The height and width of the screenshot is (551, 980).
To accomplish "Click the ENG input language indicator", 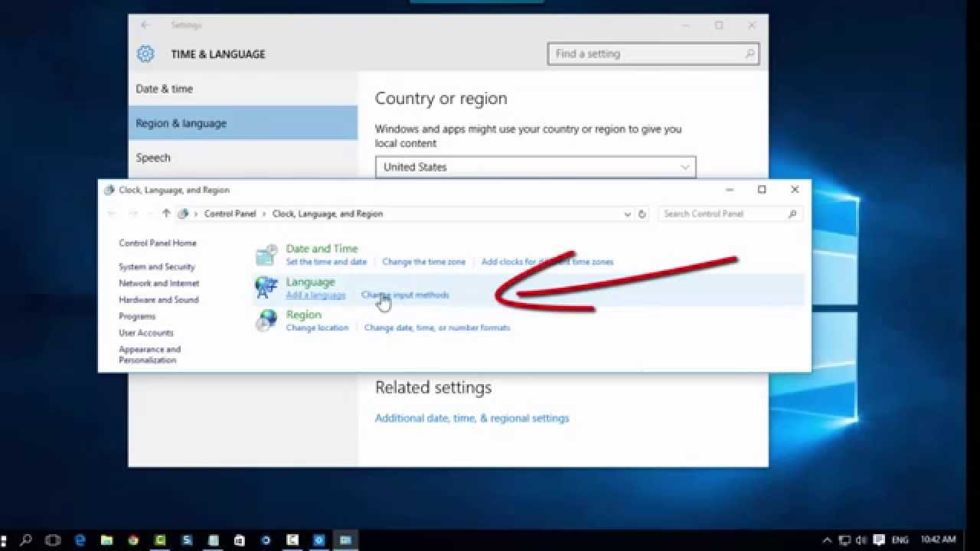I will point(900,540).
